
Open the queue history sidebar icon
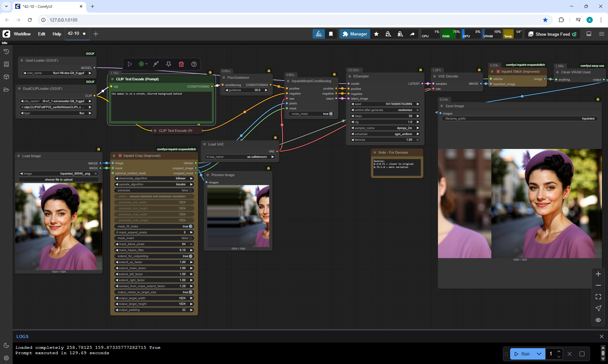[x=6, y=52]
